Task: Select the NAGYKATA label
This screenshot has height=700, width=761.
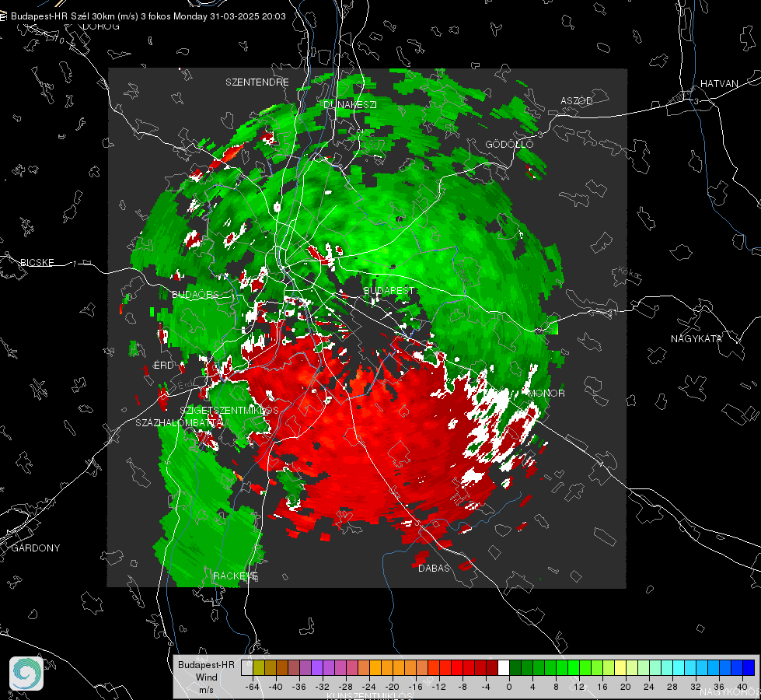Action: coord(696,339)
